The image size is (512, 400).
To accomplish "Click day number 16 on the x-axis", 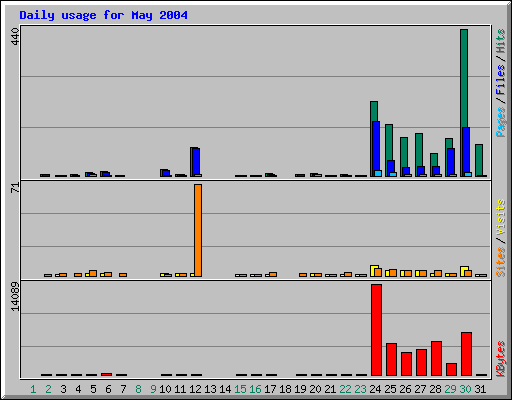I will (x=255, y=389).
